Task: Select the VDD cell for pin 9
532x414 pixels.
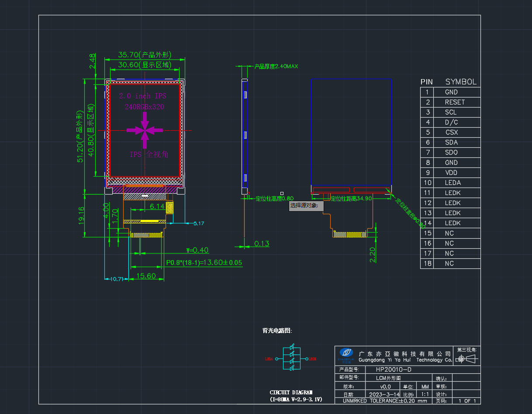Action: point(456,173)
